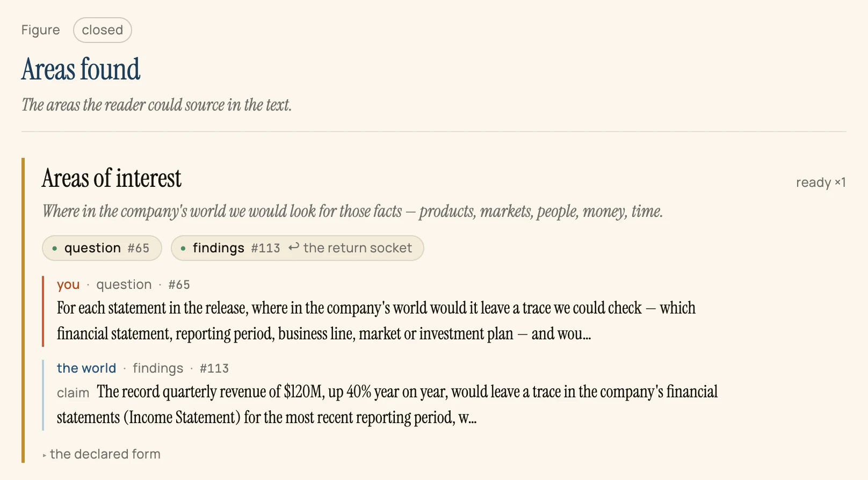Open the findings #113 chip
Viewport: 868px width, 480px height.
[x=297, y=248]
